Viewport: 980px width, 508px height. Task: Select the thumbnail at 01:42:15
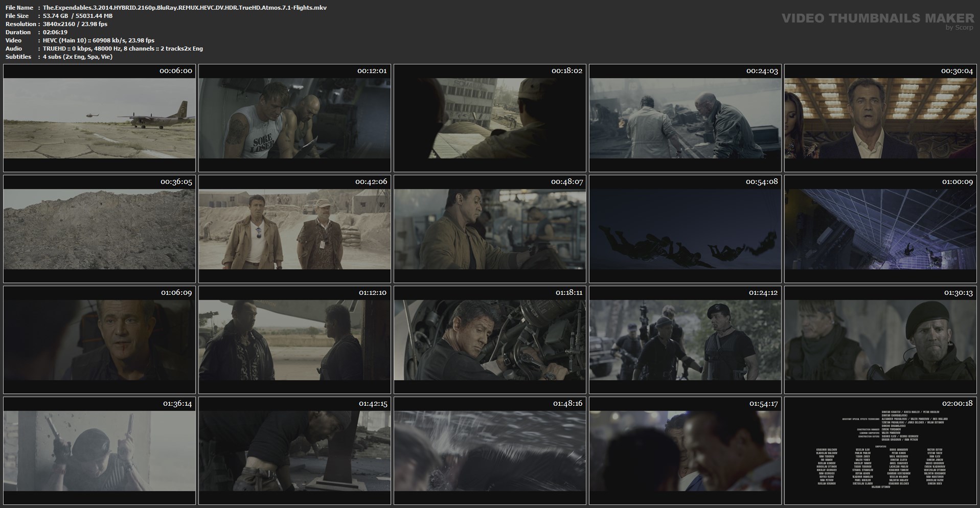coord(294,451)
